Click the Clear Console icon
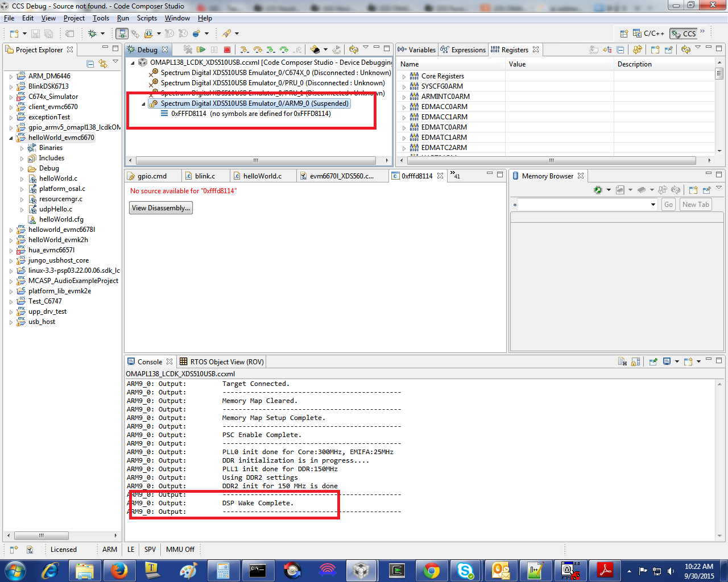Image resolution: width=728 pixels, height=582 pixels. coord(622,361)
